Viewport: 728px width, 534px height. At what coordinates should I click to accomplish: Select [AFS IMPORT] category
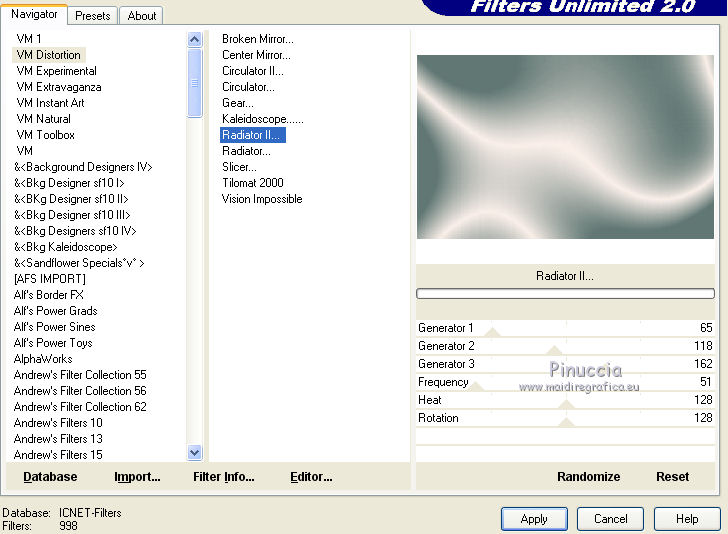(x=50, y=279)
